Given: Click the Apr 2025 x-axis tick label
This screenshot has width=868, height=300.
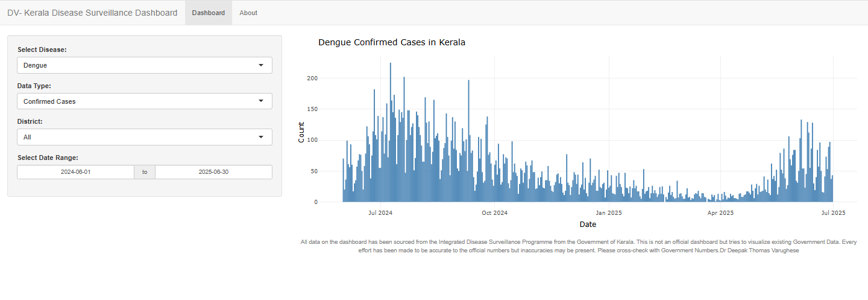Looking at the screenshot, I should (x=720, y=212).
